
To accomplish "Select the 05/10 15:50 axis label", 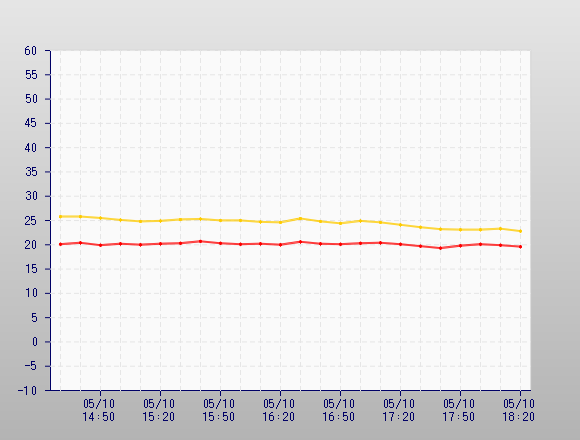I will click(x=219, y=410).
